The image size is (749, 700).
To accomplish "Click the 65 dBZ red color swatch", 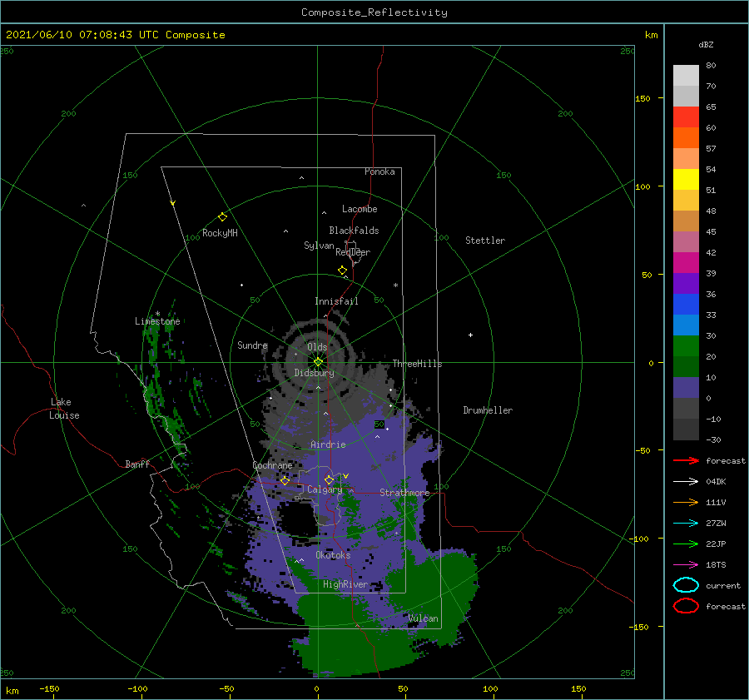I will [x=686, y=117].
